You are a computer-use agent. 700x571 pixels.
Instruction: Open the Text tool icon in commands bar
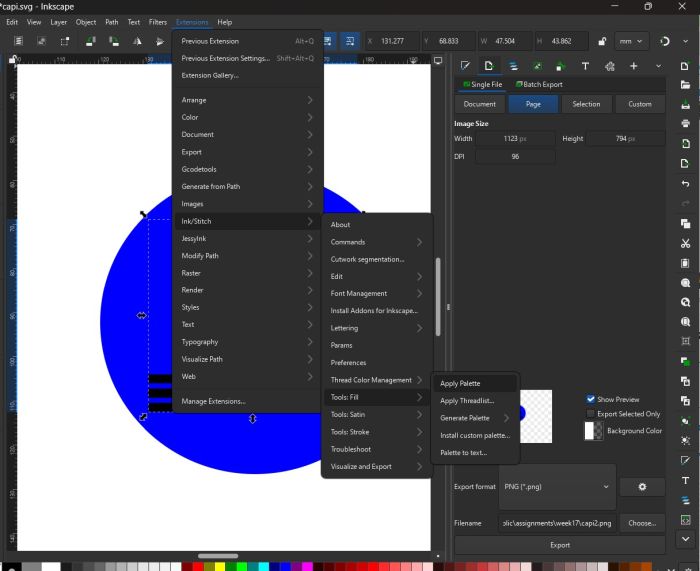click(685, 480)
